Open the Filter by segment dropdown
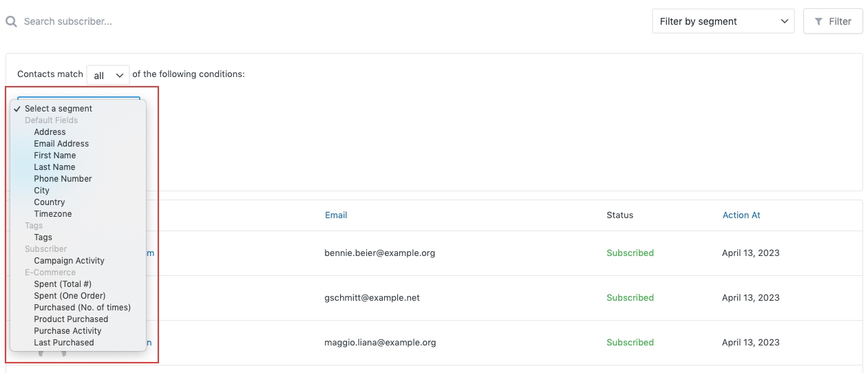Viewport: 868px width, 373px height. click(723, 21)
